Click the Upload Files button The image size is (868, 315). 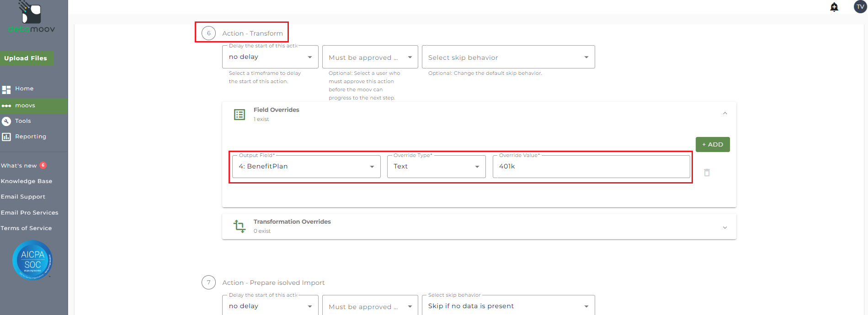pyautogui.click(x=26, y=58)
